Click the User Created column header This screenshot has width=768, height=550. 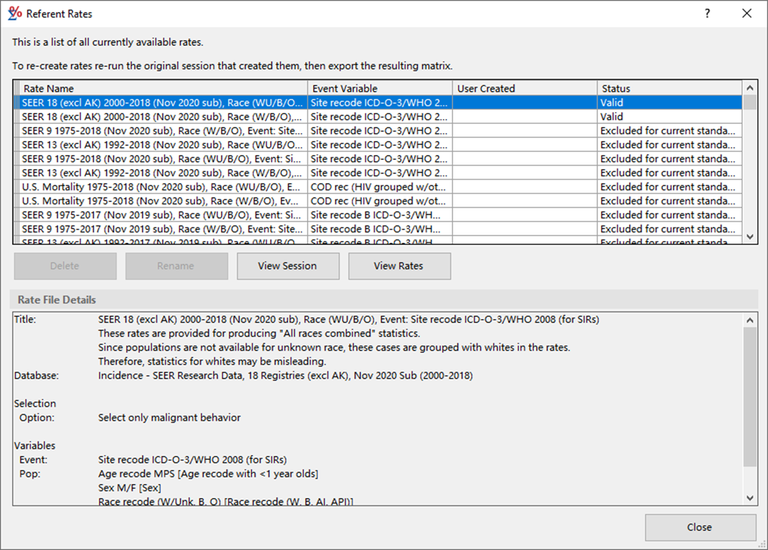(x=524, y=88)
